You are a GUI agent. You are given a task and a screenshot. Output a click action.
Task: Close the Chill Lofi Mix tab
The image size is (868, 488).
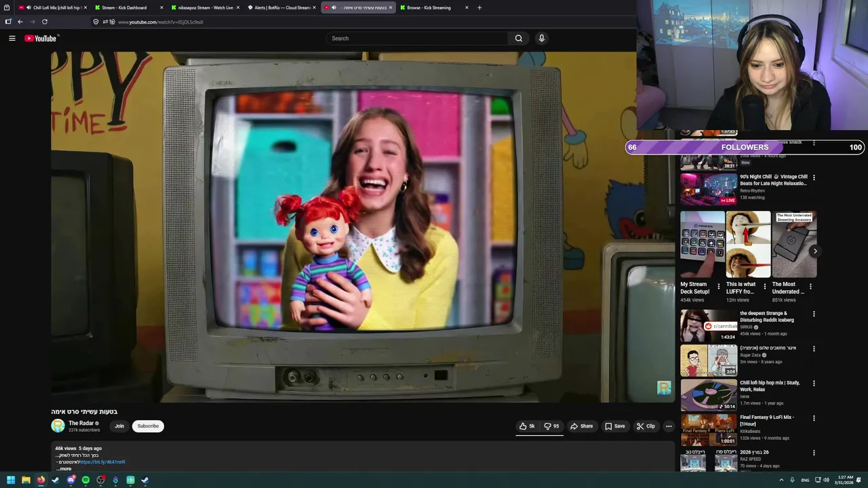click(85, 7)
